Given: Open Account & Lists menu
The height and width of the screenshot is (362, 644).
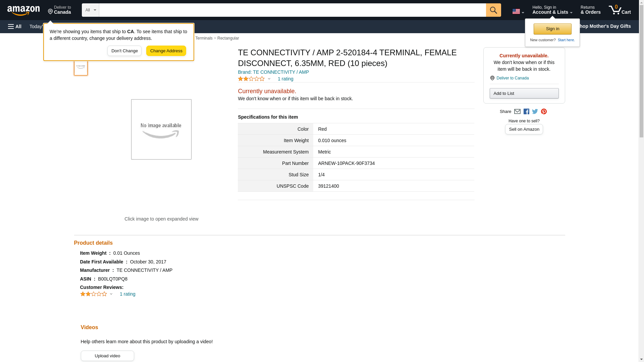Looking at the screenshot, I should 552,10.
